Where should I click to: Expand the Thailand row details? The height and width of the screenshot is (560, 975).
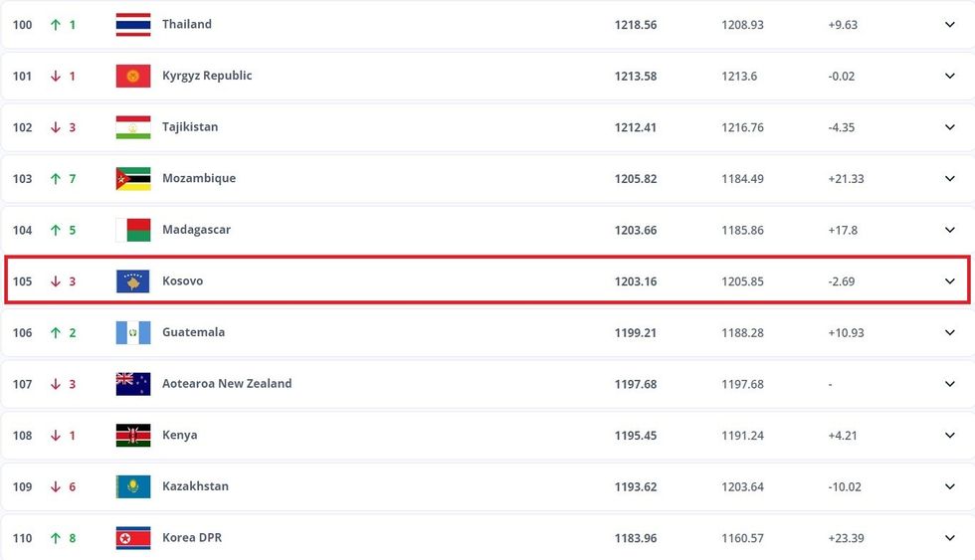949,25
